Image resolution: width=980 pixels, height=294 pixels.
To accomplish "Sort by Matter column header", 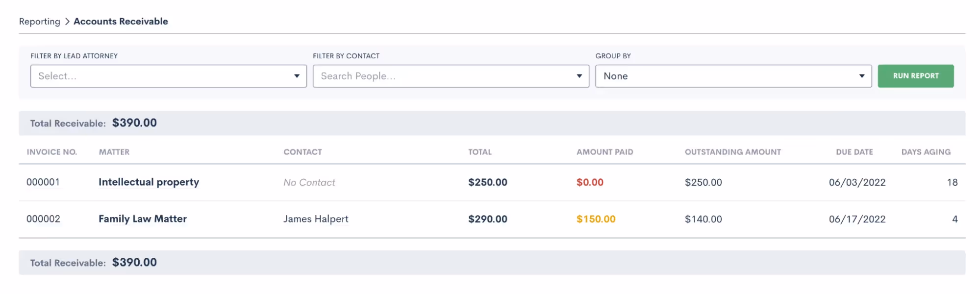I will click(114, 152).
